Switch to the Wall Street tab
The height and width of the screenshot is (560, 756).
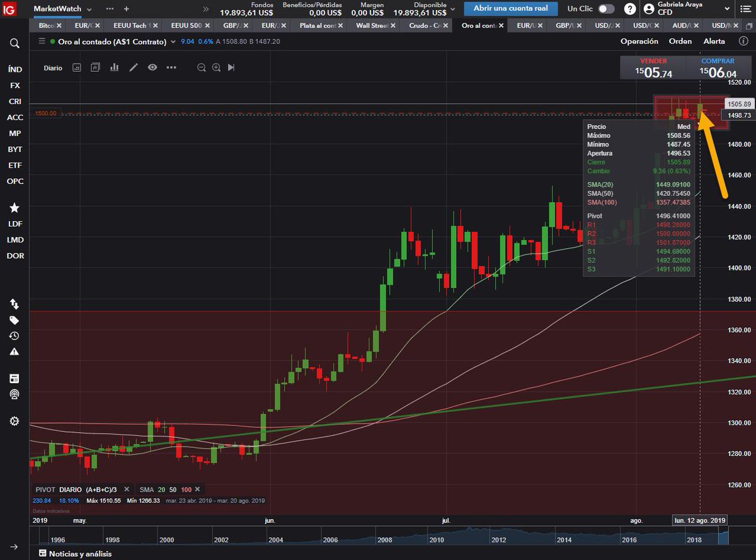coord(376,26)
